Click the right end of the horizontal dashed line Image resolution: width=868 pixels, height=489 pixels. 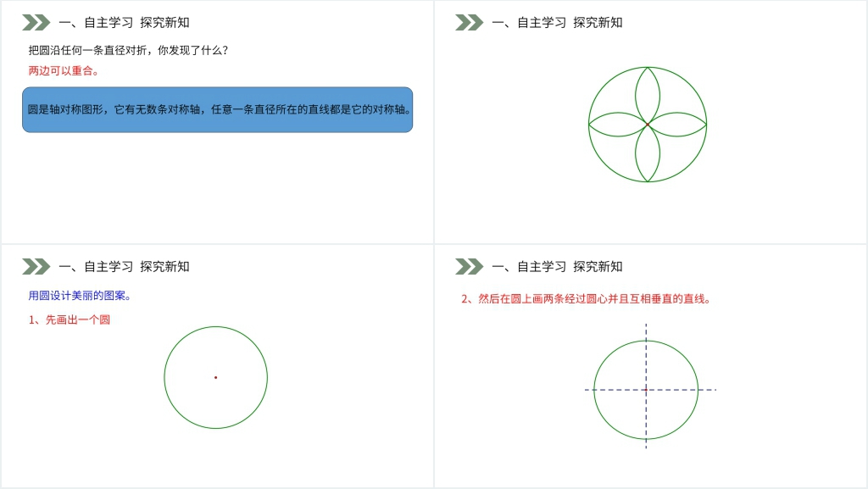(x=715, y=390)
